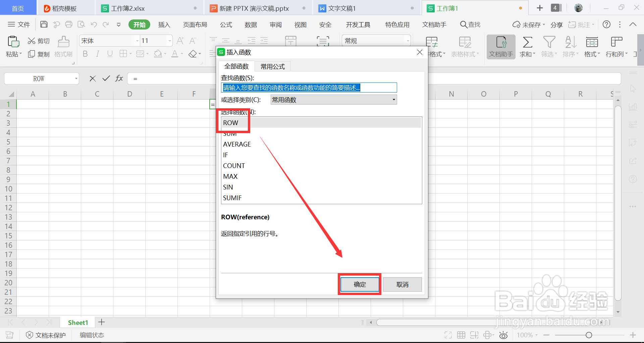The height and width of the screenshot is (343, 644).
Task: Click the Sort A-Z icon
Action: (571, 42)
